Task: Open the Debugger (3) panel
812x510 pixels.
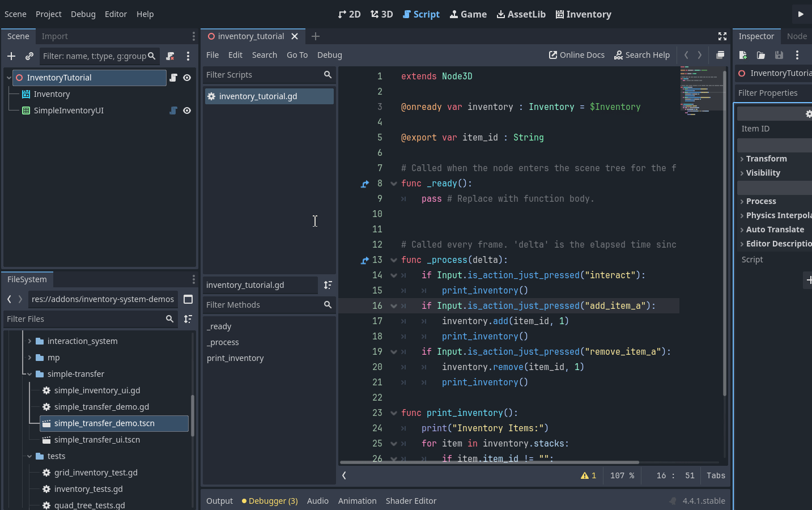Action: [x=270, y=501]
